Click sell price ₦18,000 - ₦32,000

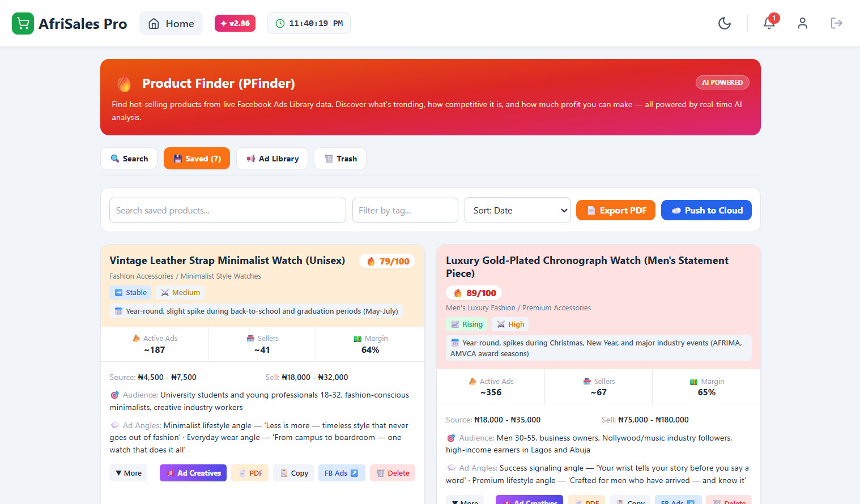(314, 377)
